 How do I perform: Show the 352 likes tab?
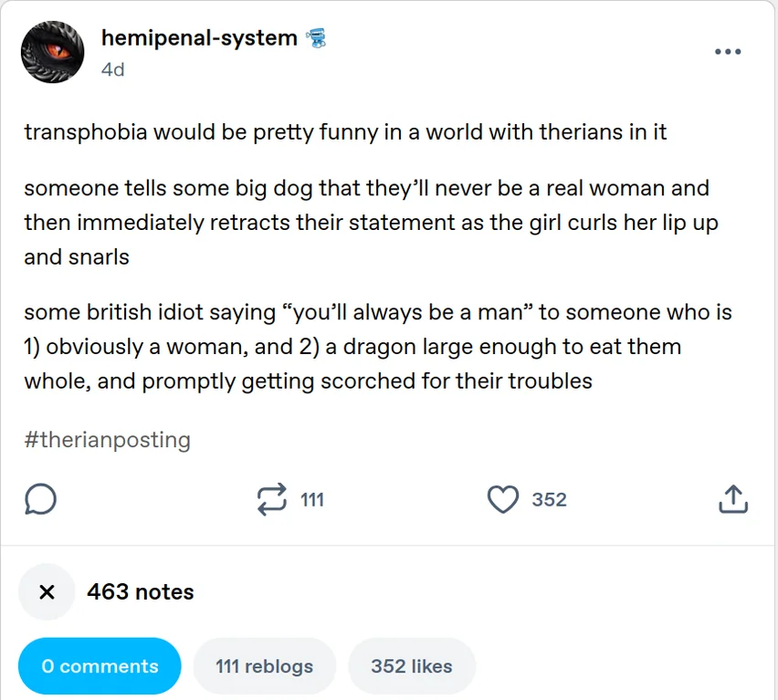412,666
